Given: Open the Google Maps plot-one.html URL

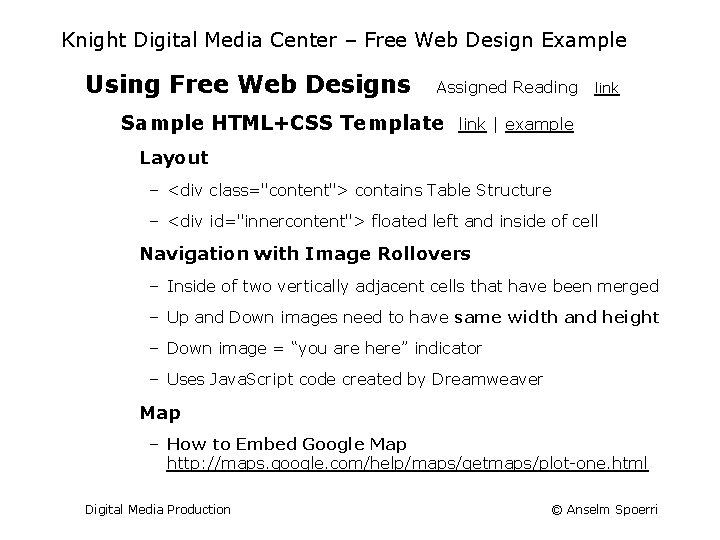Looking at the screenshot, I should tap(407, 462).
